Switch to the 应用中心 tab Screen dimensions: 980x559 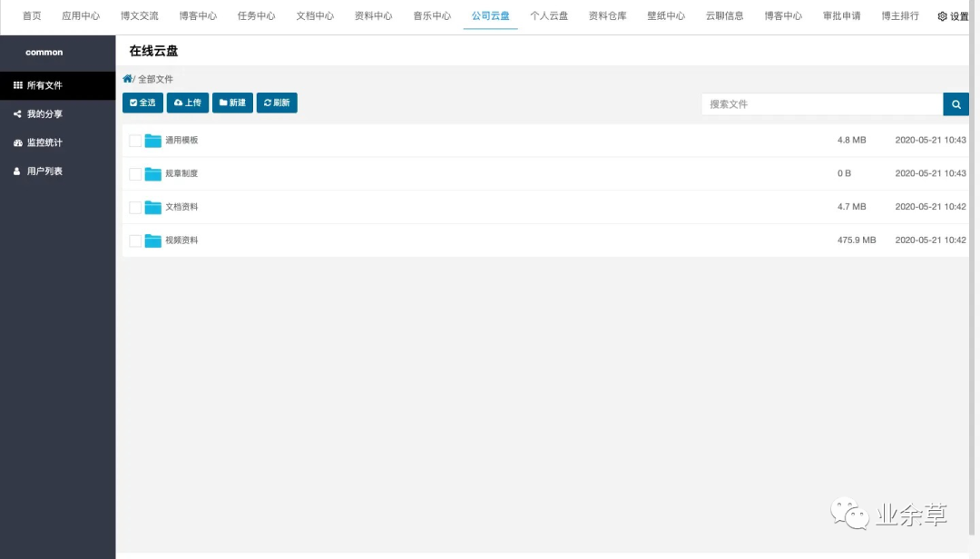[81, 15]
